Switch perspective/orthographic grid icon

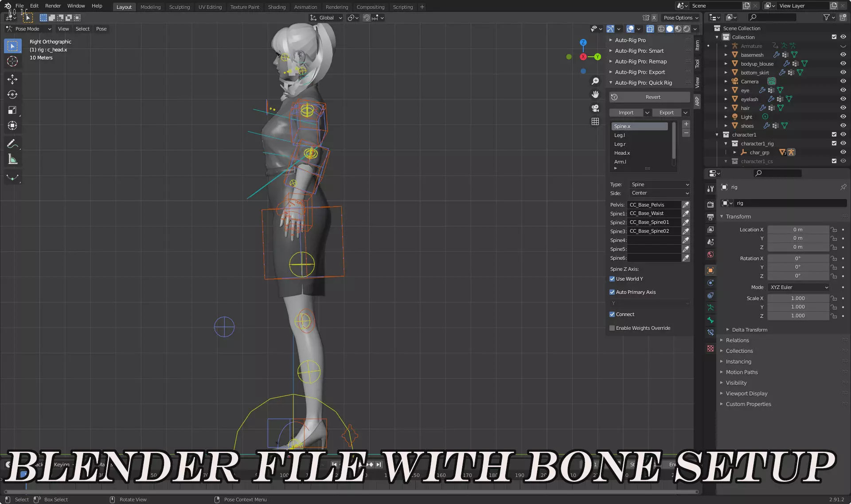tap(595, 121)
